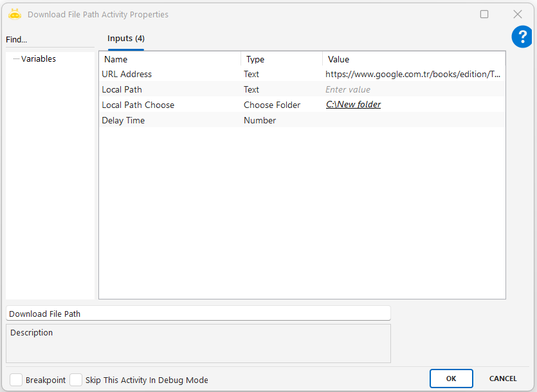The height and width of the screenshot is (392, 537).
Task: Click the Delay Time value cell
Action: tap(413, 120)
